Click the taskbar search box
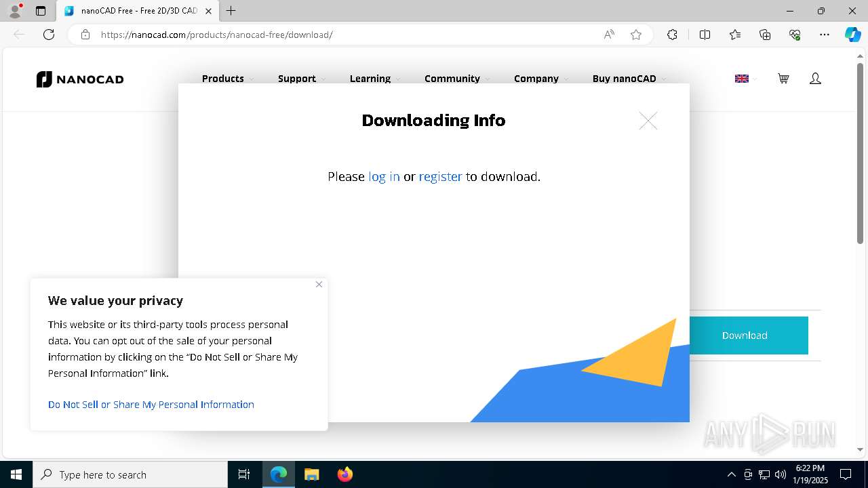The width and height of the screenshot is (868, 488). point(130,474)
